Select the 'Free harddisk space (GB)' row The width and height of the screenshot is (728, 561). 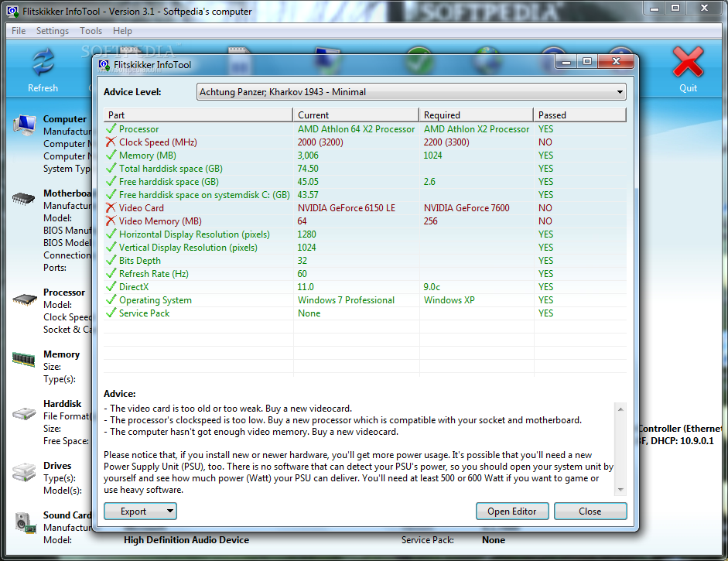pyautogui.click(x=365, y=182)
